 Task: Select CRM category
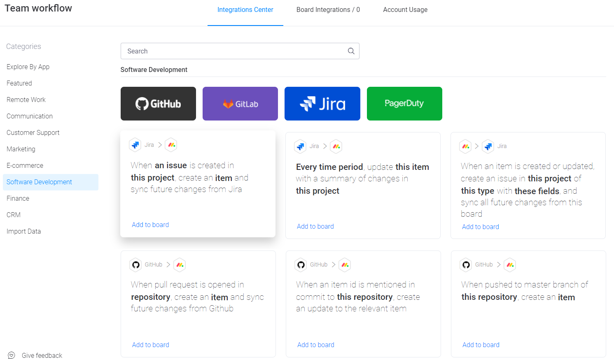click(51, 215)
